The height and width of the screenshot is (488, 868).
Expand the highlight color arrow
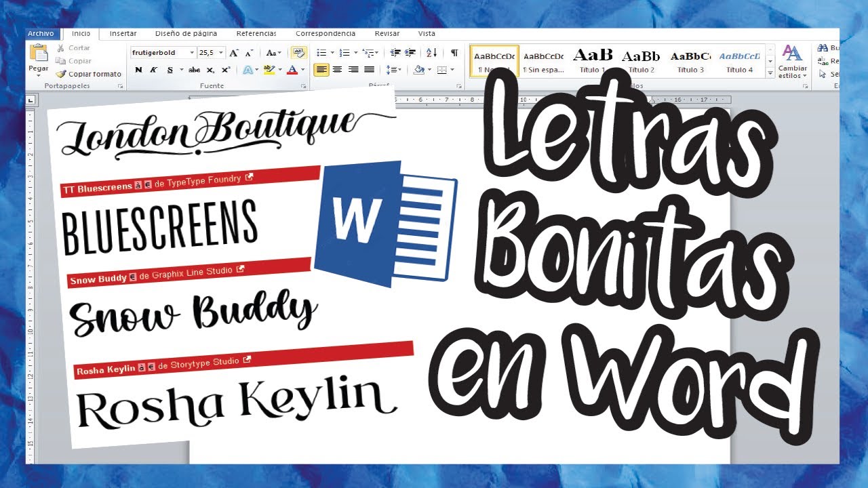[x=279, y=70]
